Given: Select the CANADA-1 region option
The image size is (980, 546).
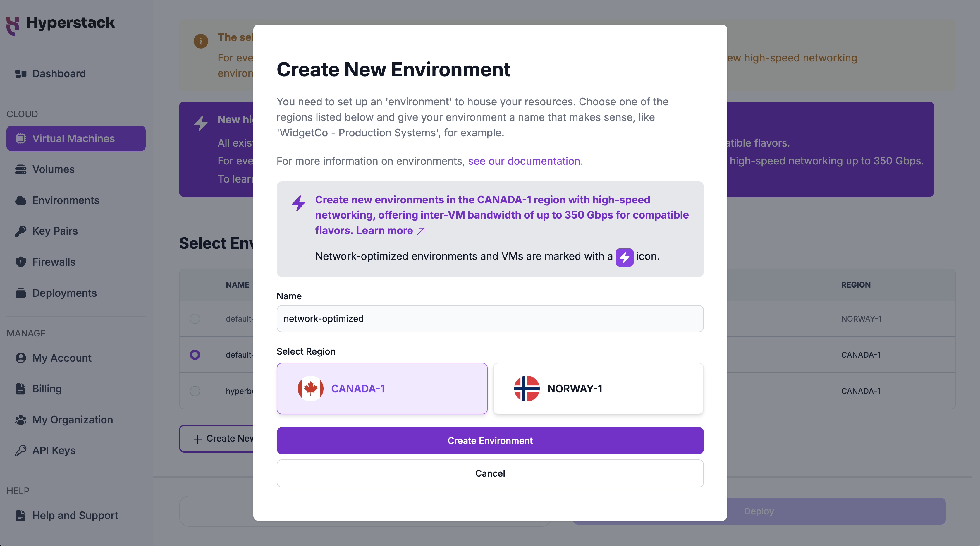Looking at the screenshot, I should [382, 388].
